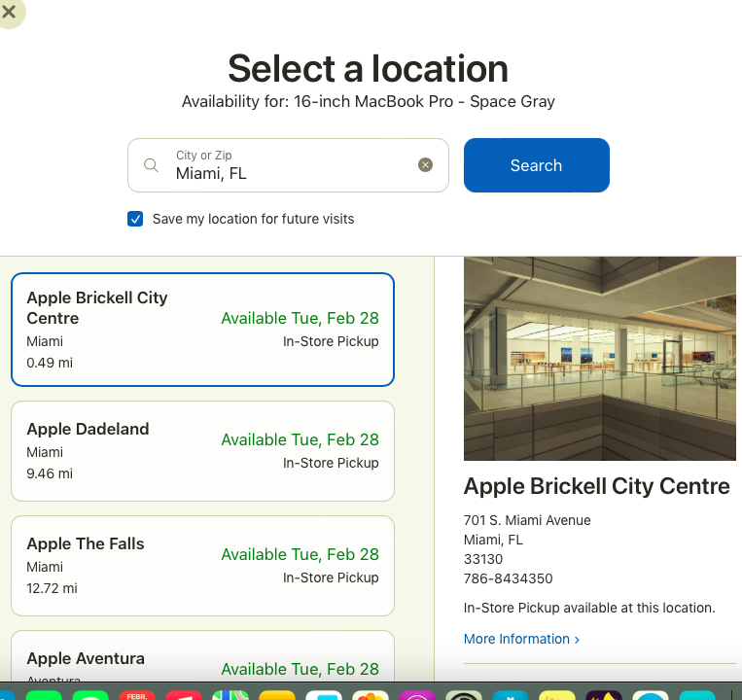Uncheck Save my location for future visits
The width and height of the screenshot is (742, 700).
pos(136,219)
